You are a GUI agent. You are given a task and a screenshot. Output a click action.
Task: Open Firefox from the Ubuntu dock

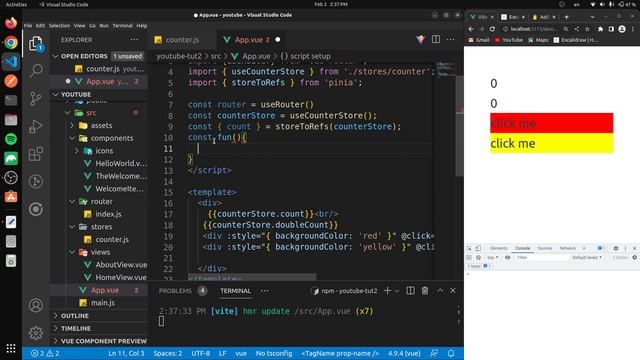[11, 23]
